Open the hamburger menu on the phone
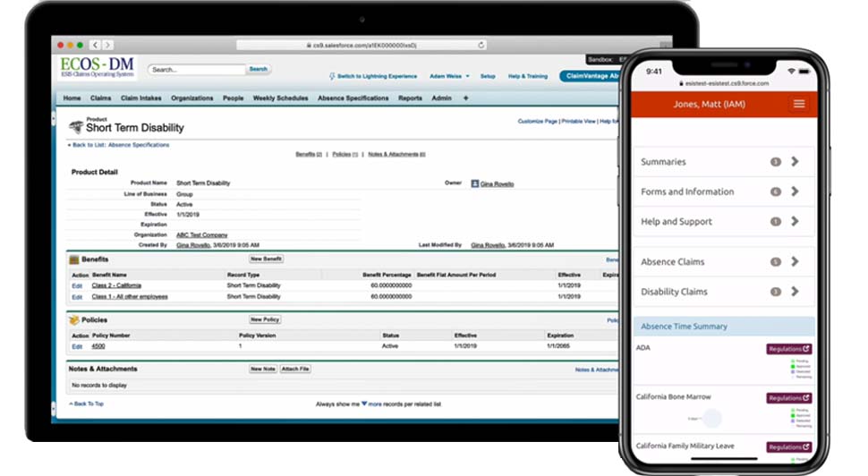This screenshot has width=868, height=476. click(799, 104)
